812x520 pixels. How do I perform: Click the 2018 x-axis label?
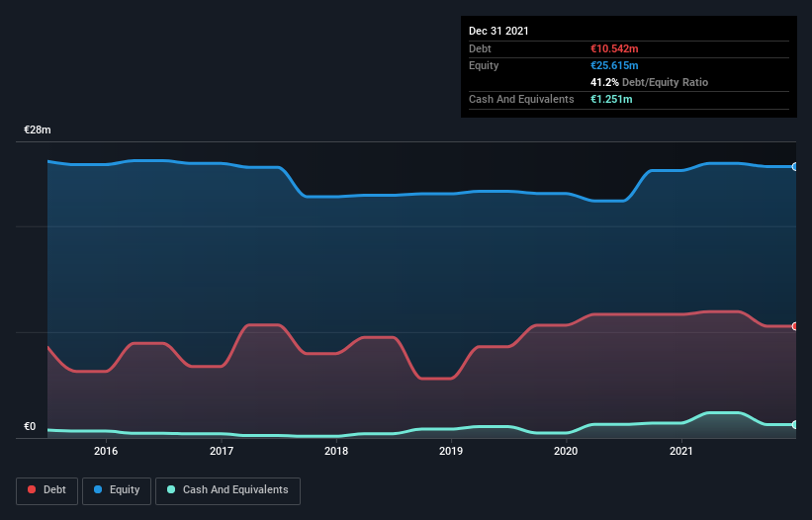click(336, 451)
